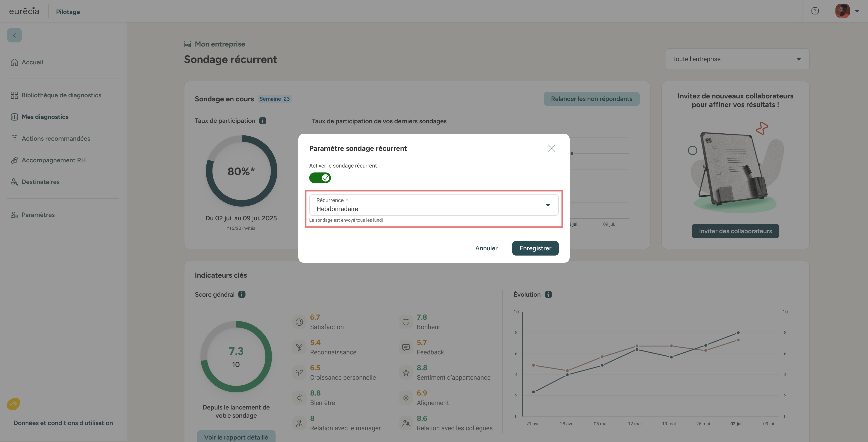Go to Bibliothèque de diagnostics
Image resolution: width=868 pixels, height=442 pixels.
click(61, 95)
